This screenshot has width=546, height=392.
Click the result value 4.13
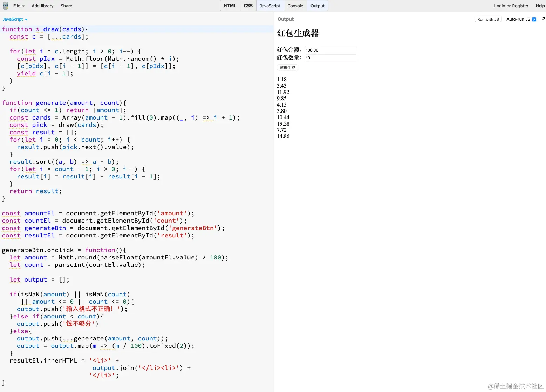[x=282, y=105]
